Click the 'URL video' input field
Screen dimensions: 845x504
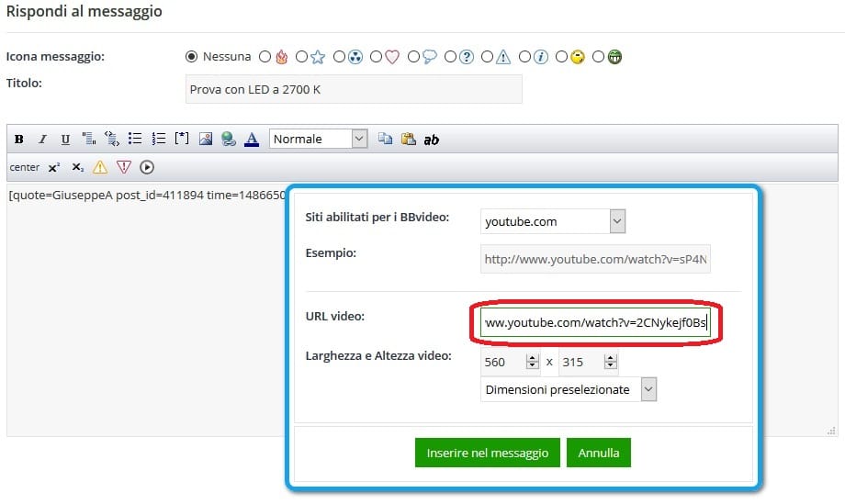[x=595, y=322]
